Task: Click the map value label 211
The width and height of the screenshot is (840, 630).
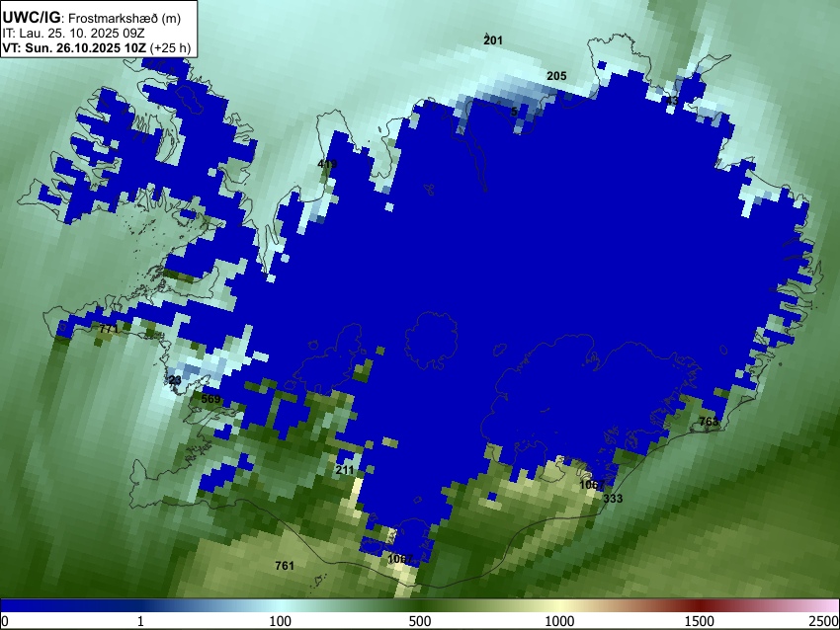Action: point(345,470)
